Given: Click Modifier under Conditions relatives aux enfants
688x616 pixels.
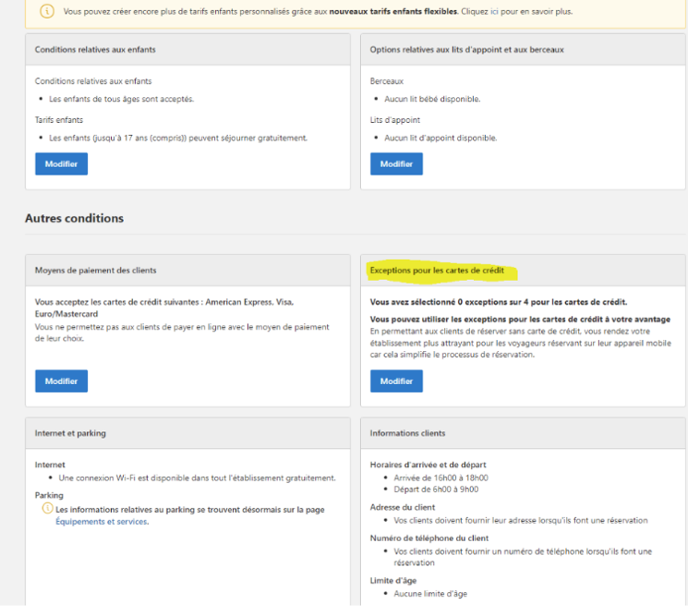Looking at the screenshot, I should 61,164.
